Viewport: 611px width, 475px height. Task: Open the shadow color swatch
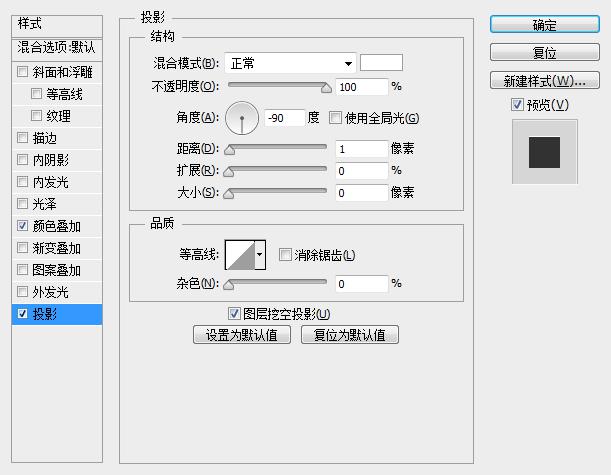(381, 63)
